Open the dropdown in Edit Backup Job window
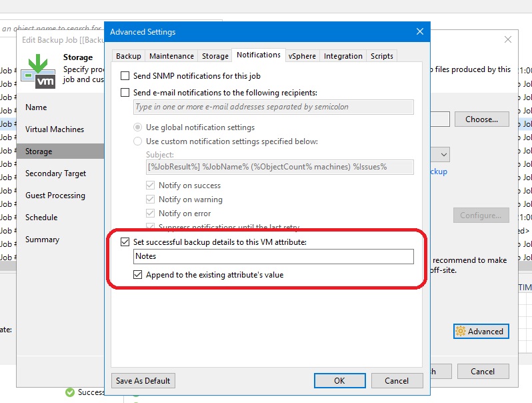 [x=443, y=155]
